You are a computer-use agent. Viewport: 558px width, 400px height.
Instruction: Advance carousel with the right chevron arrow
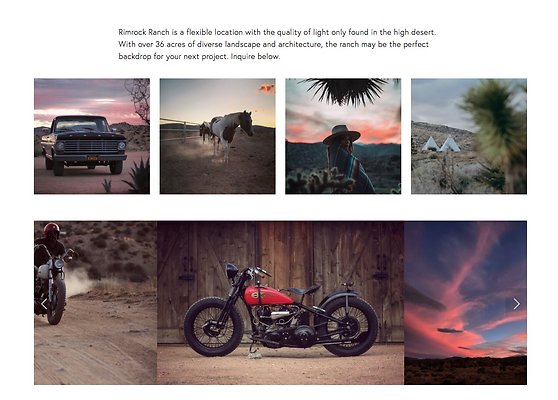pyautogui.click(x=516, y=304)
